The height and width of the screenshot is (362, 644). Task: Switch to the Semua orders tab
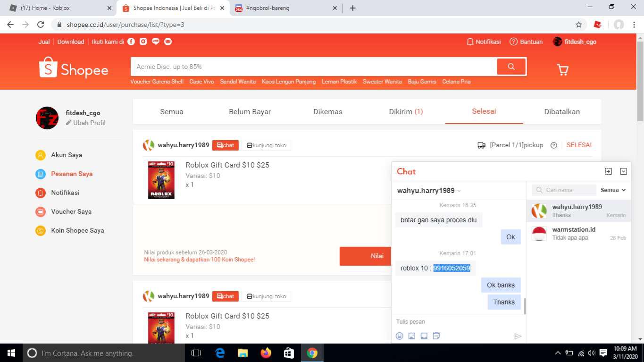tap(172, 112)
